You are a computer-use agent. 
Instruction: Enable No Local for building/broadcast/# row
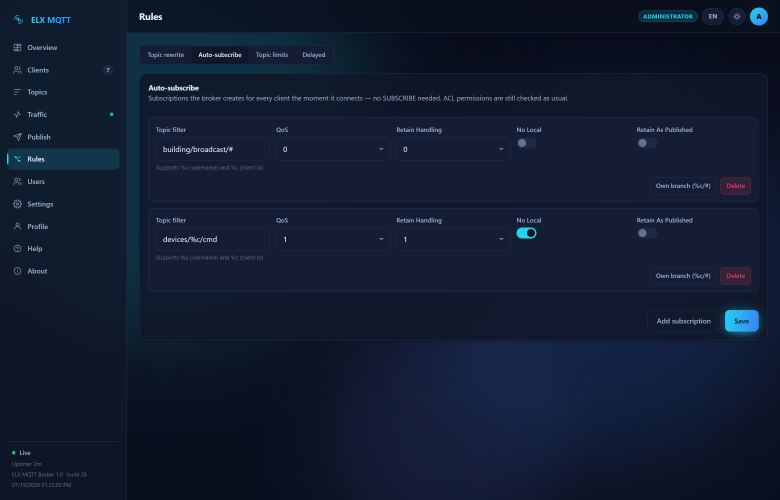526,143
